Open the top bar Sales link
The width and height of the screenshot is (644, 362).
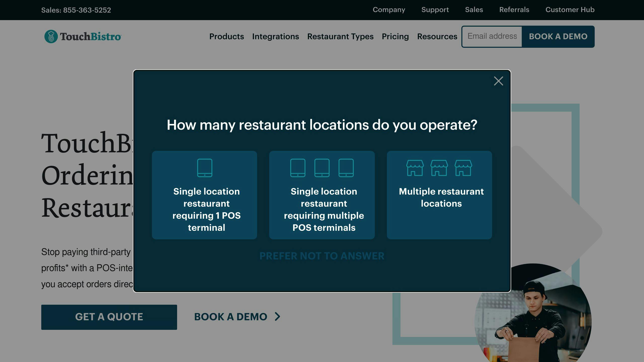click(x=474, y=10)
